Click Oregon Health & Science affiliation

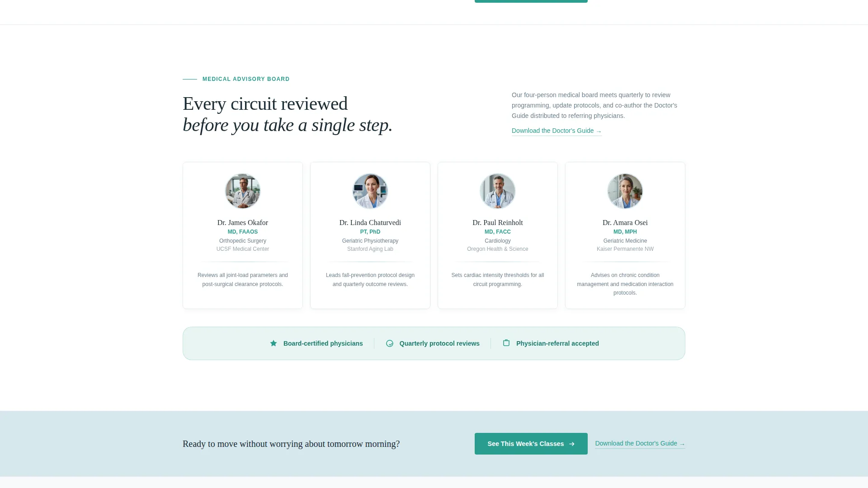point(498,249)
